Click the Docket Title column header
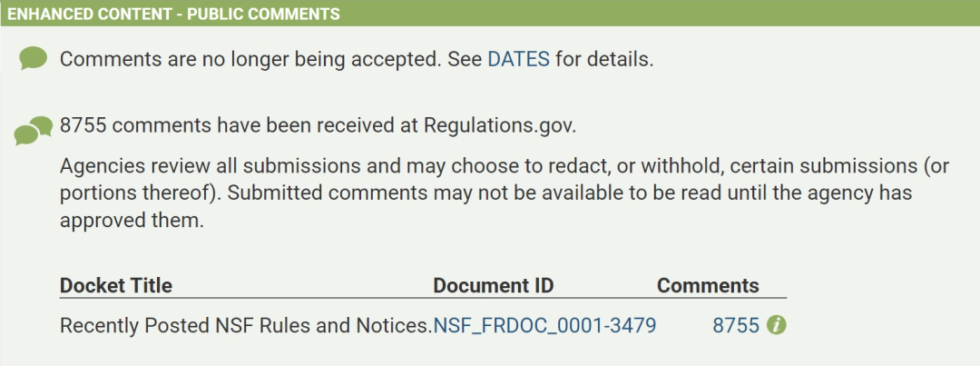 pos(115,286)
